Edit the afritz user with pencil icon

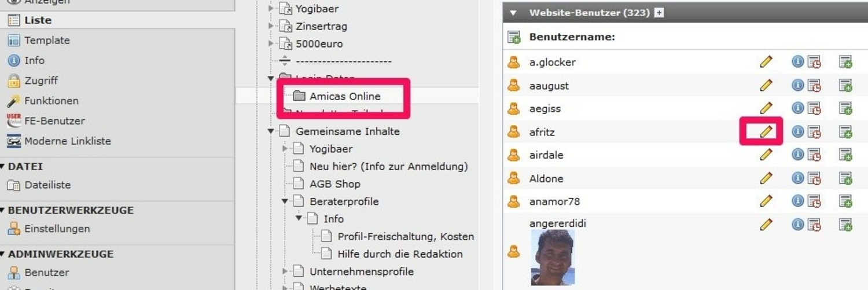766,131
